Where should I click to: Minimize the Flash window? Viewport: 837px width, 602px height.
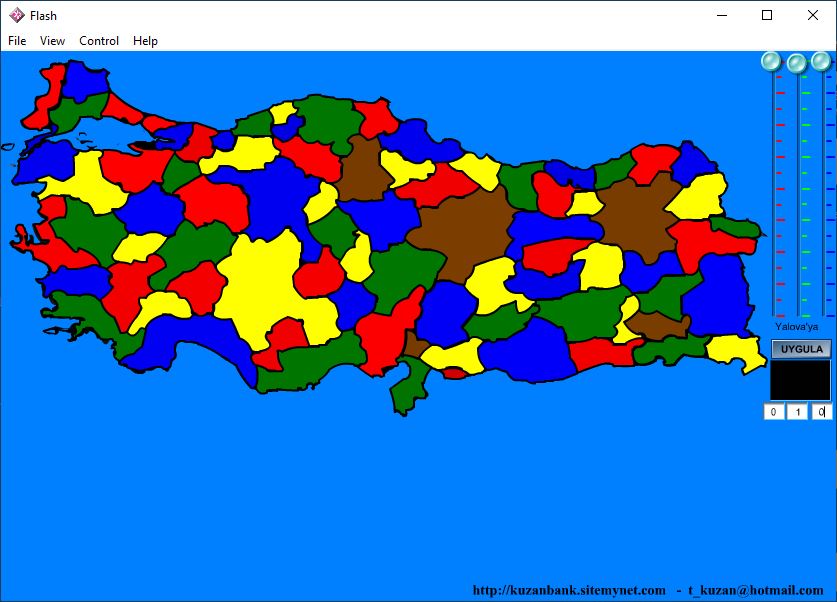coord(722,15)
